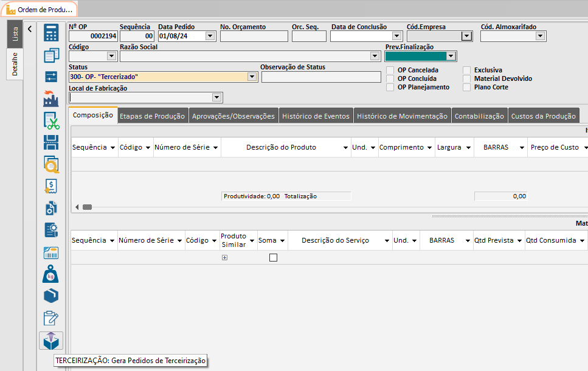Screen dimensions: 588x371
Task: Open the Histórico de Eventos tab
Action: [x=316, y=116]
